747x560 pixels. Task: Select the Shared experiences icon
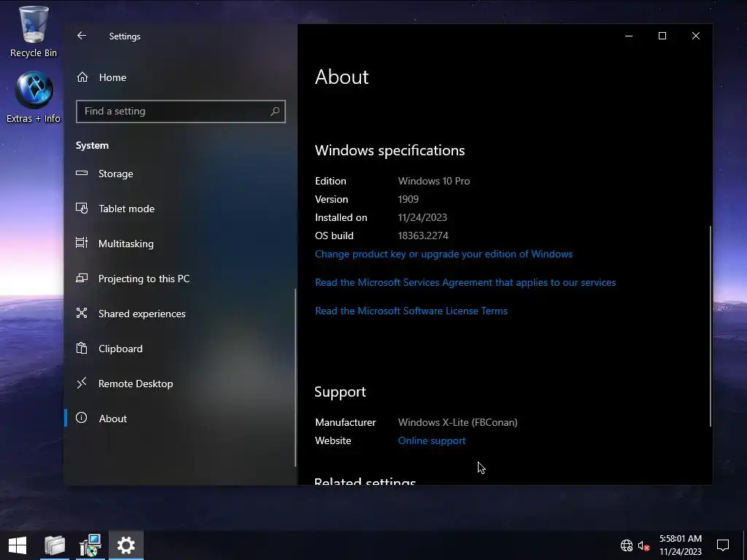pos(82,313)
